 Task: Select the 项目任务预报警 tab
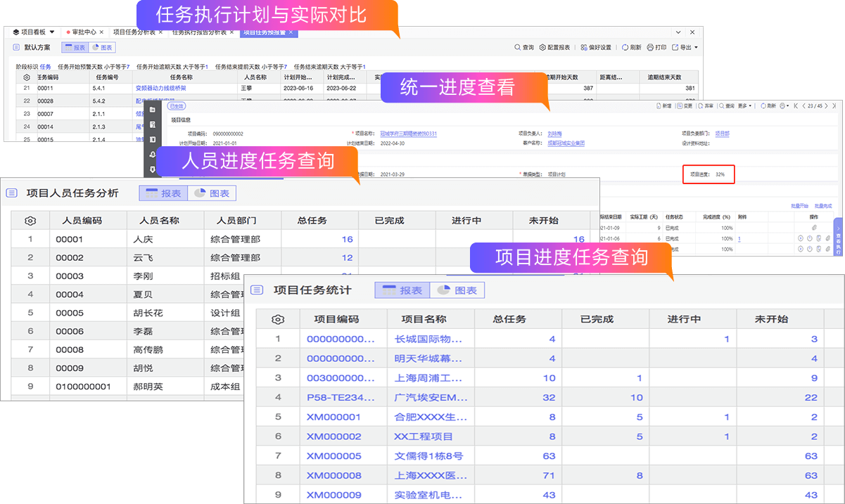(265, 32)
